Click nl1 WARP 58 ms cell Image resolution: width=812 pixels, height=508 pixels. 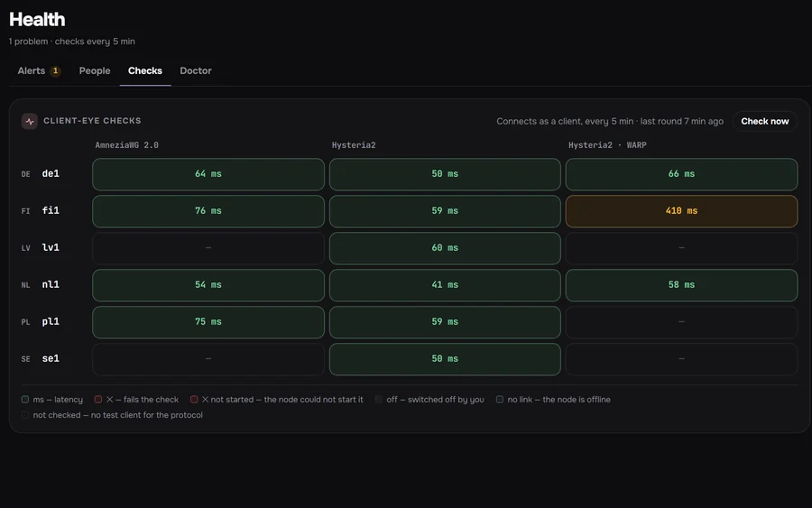pyautogui.click(x=681, y=285)
